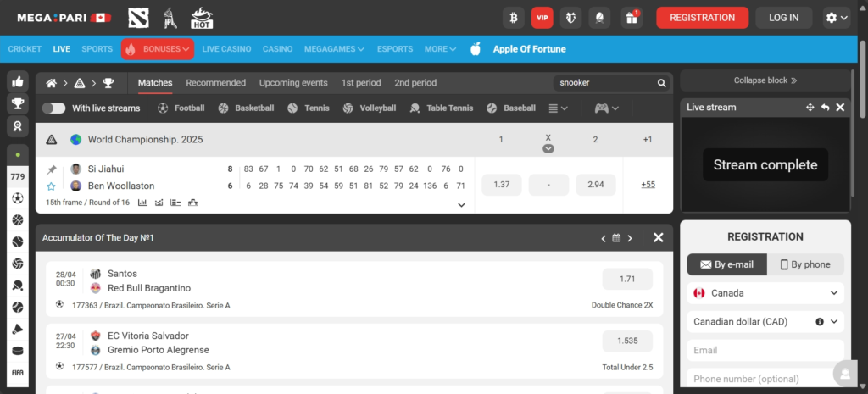Switch to the 2nd period tab
868x394 pixels.
click(415, 83)
